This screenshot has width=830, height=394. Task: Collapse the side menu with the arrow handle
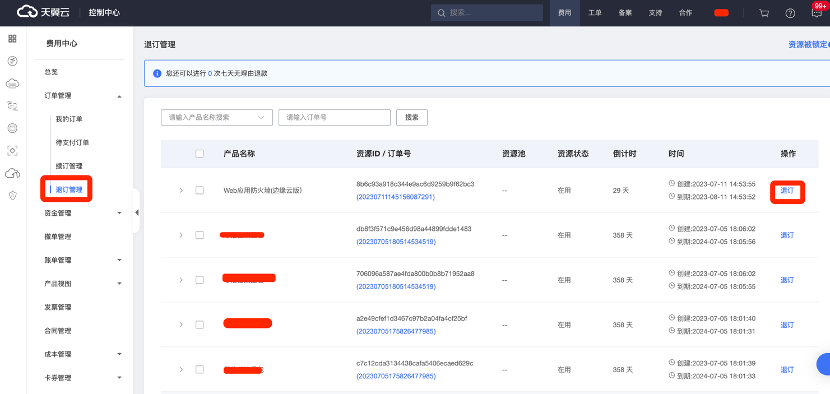click(137, 212)
